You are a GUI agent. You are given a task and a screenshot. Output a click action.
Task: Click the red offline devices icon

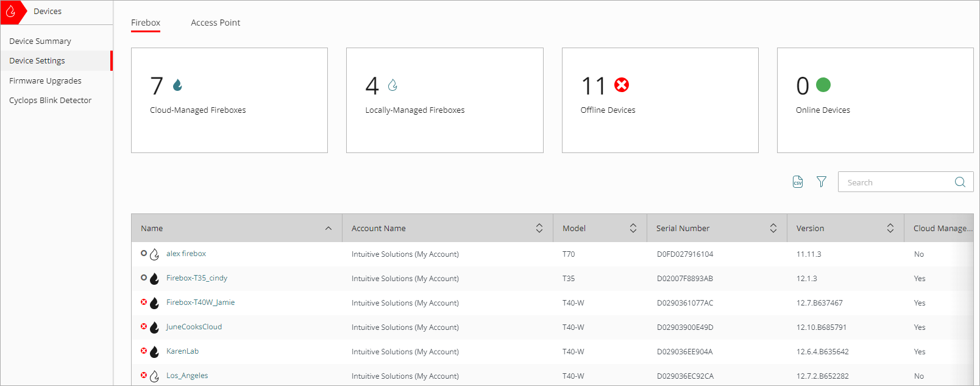(622, 85)
